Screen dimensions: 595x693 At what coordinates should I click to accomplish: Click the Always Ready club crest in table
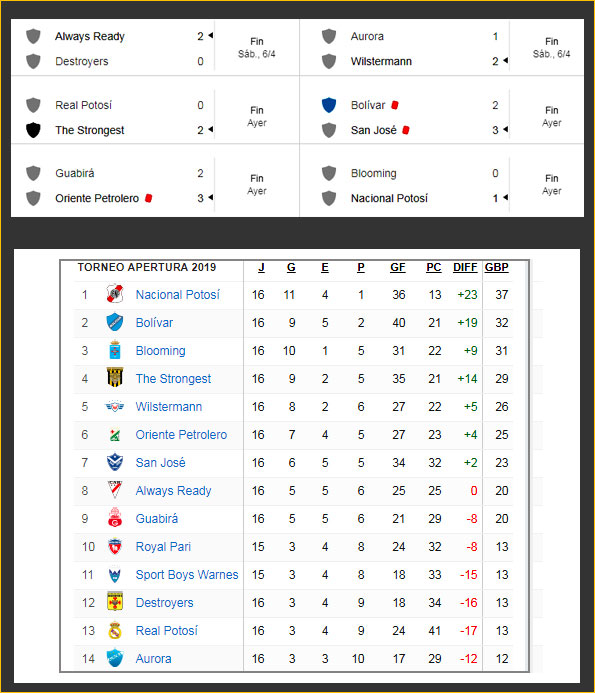115,490
